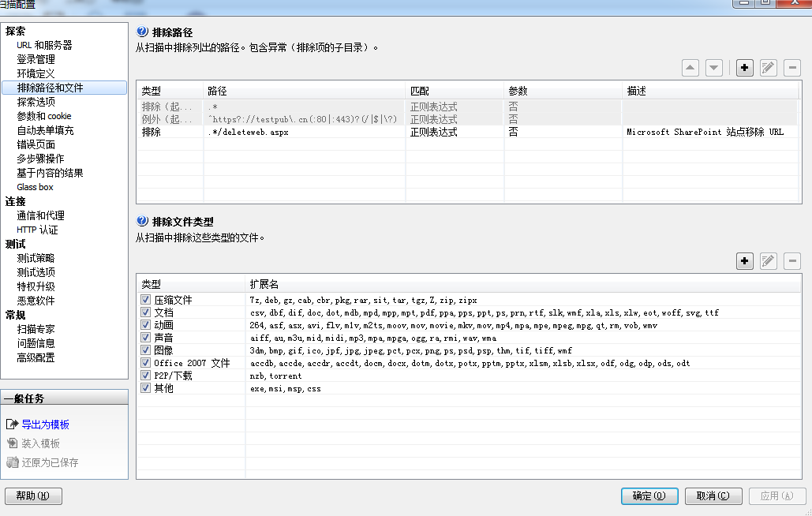Select the 排除（起... row with path .*
This screenshot has height=516, width=812.
(x=468, y=107)
